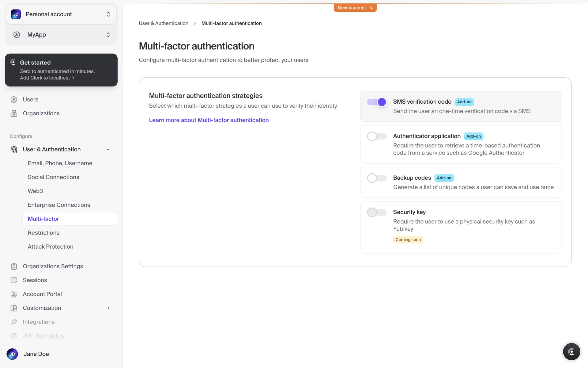Click the Sessions icon in sidebar

click(14, 280)
